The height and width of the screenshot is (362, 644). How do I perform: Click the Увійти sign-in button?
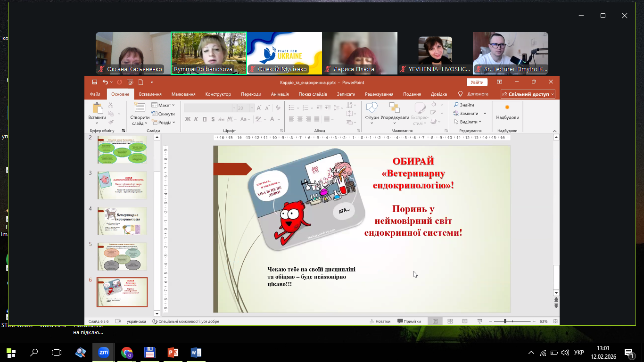click(x=477, y=82)
